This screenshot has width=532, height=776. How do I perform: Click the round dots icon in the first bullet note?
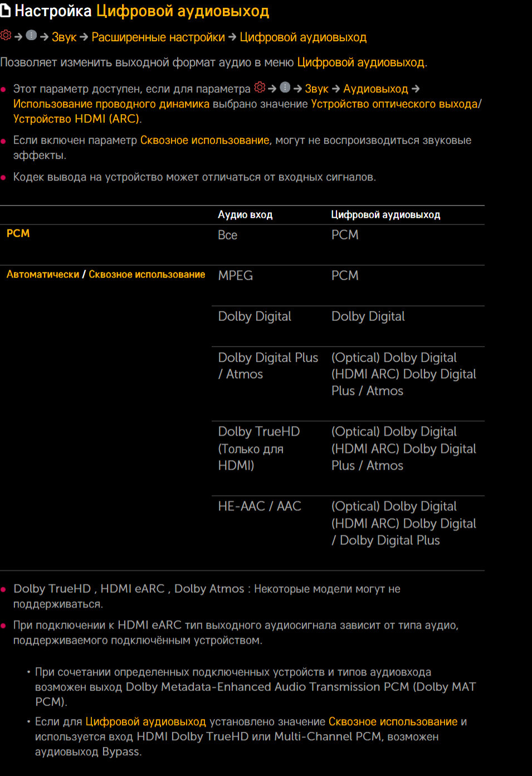coord(285,87)
